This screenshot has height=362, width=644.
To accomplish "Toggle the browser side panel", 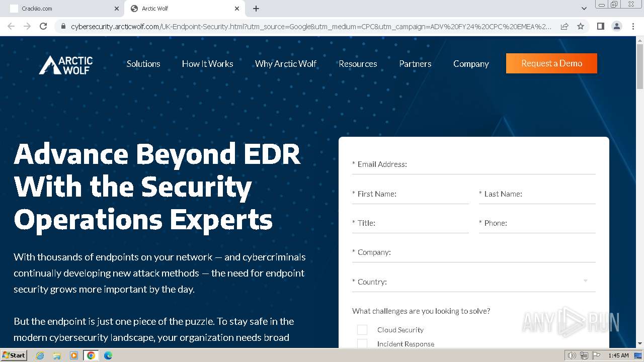I will [x=600, y=26].
